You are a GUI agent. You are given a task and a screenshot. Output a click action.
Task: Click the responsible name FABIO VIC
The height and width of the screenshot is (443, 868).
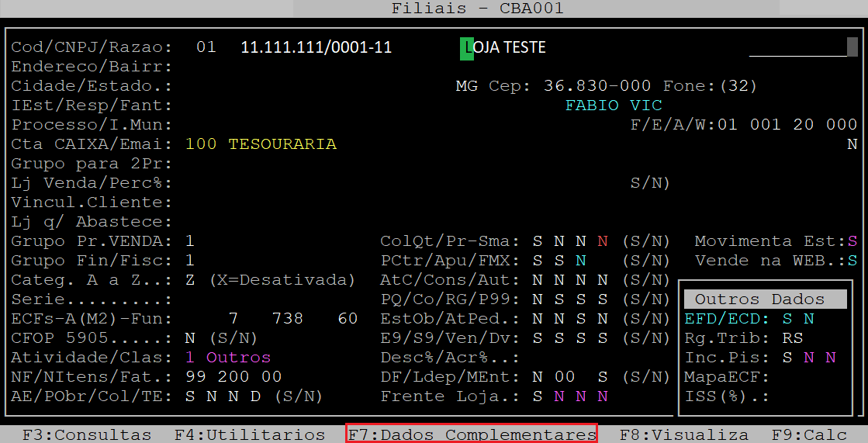[x=614, y=106]
